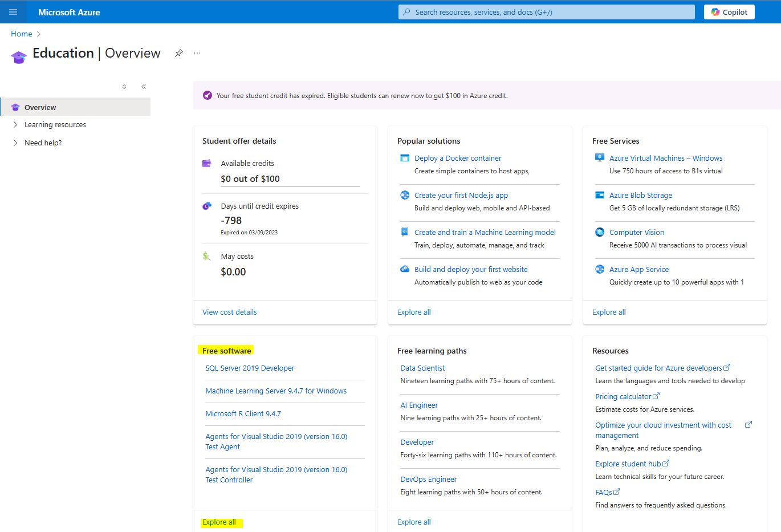Click the rocket icon in banner
This screenshot has height=532, width=781.
coord(208,95)
